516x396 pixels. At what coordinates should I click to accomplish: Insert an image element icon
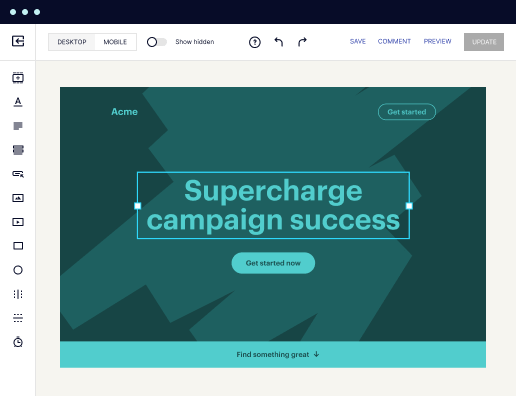pyautogui.click(x=18, y=198)
